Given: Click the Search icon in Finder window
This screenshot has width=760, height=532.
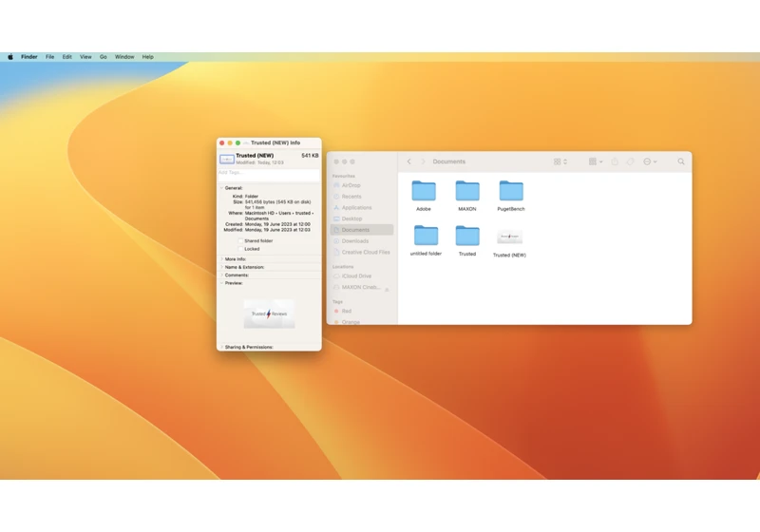Looking at the screenshot, I should coord(681,161).
